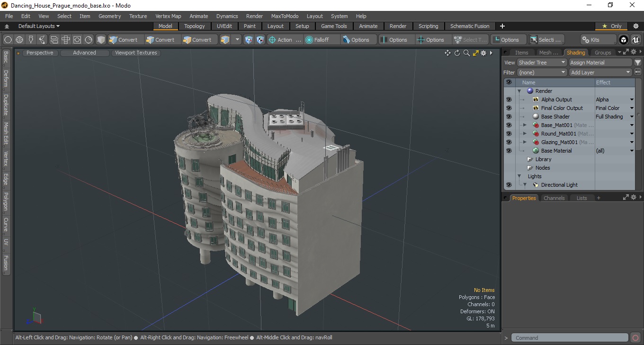Expand the Glazing_Mat001 tree item
This screenshot has height=345, width=644.
click(x=525, y=142)
